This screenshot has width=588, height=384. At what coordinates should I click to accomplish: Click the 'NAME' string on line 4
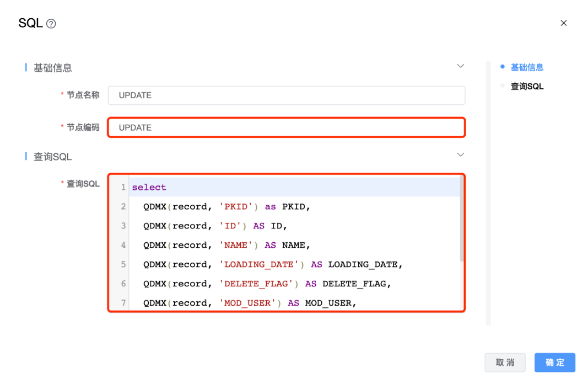pyautogui.click(x=235, y=246)
